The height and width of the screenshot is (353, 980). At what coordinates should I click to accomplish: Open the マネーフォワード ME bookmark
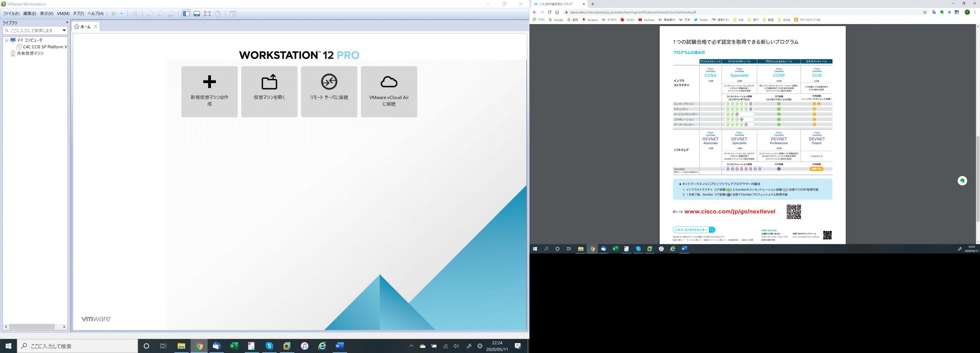(807, 20)
